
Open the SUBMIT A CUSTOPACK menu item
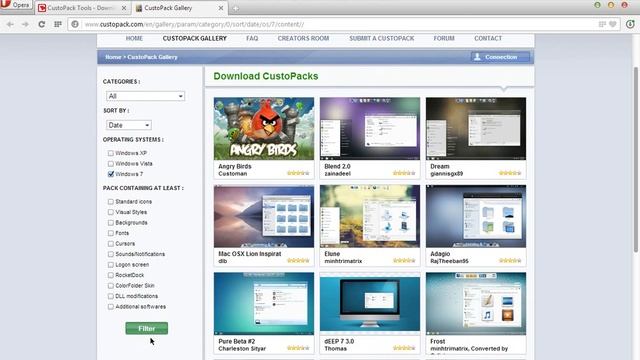coord(382,38)
